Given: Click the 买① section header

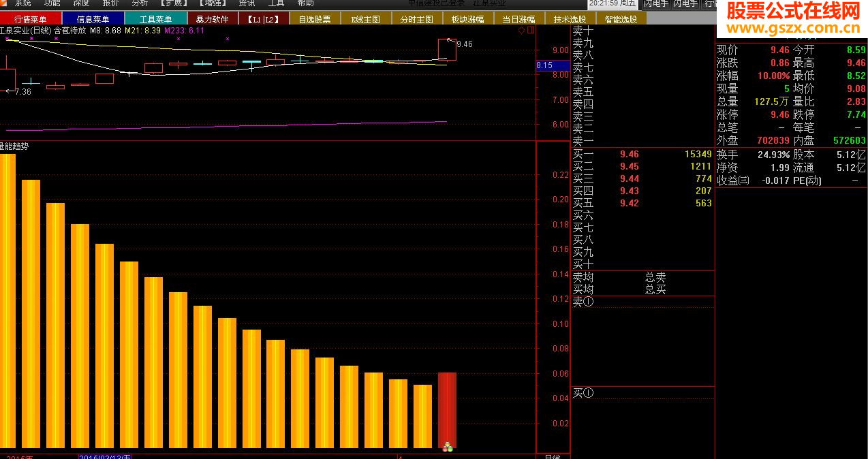Looking at the screenshot, I should (x=583, y=393).
